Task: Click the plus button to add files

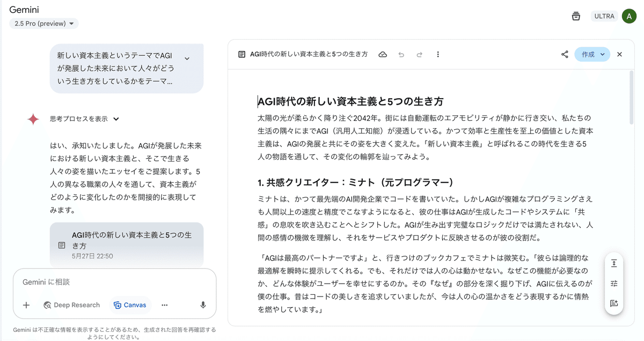Action: [x=26, y=305]
